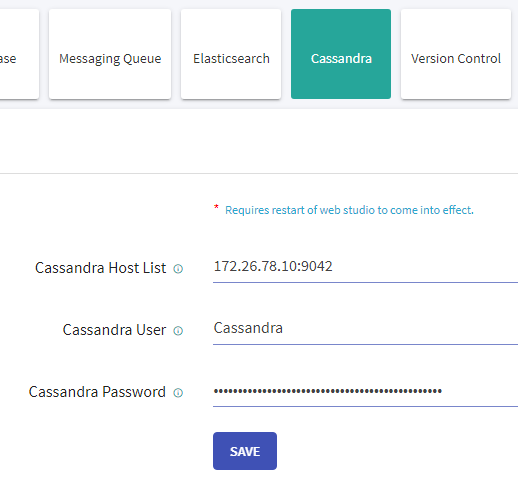
Task: Select the Version Control tab
Action: point(456,54)
